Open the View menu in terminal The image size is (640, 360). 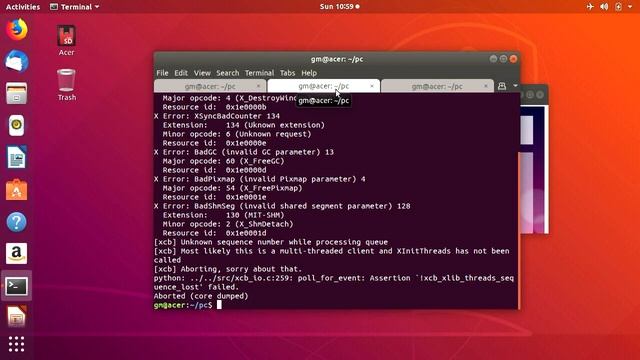point(202,73)
